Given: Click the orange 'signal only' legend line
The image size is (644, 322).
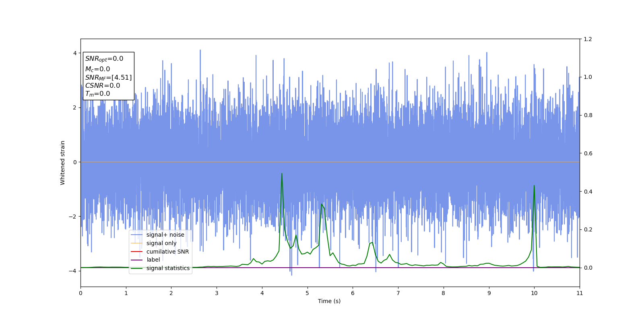Looking at the screenshot, I should 137,243.
